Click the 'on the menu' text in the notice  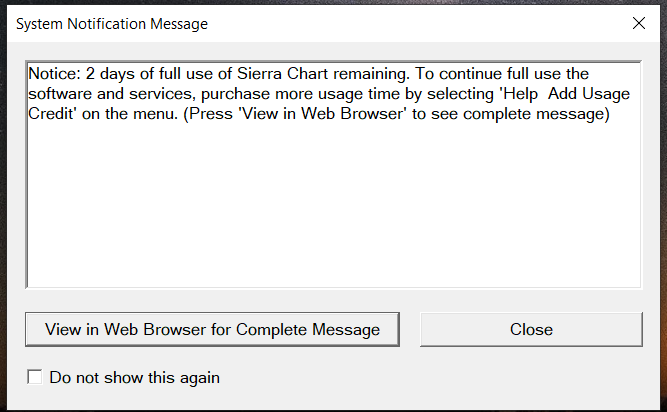tap(124, 115)
